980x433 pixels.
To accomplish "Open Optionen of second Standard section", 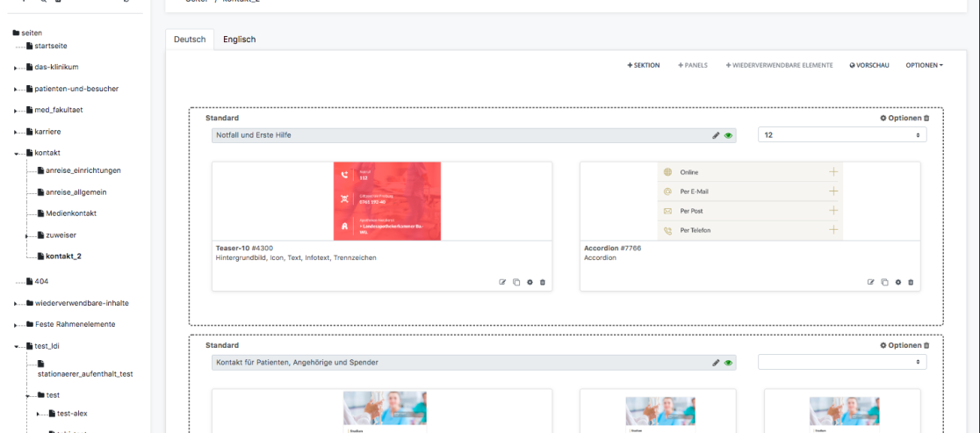I will pyautogui.click(x=900, y=345).
